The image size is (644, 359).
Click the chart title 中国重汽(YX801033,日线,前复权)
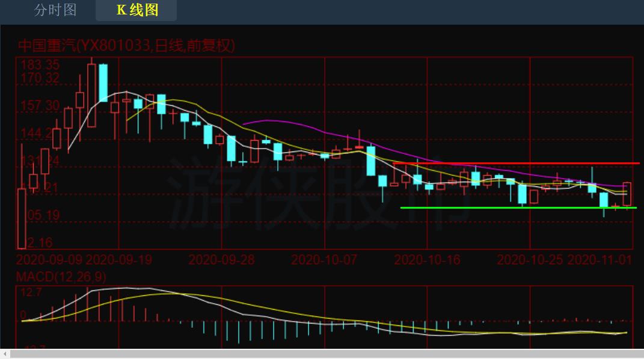coord(126,46)
